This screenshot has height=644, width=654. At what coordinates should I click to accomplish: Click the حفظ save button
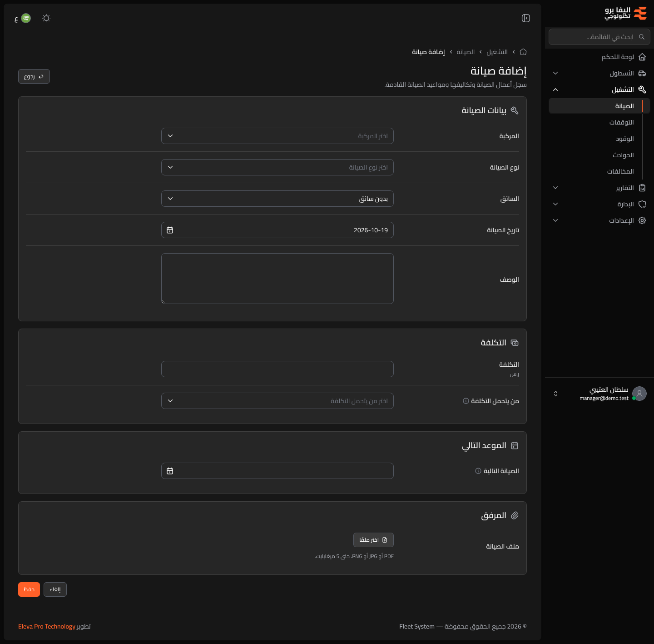[x=29, y=589]
